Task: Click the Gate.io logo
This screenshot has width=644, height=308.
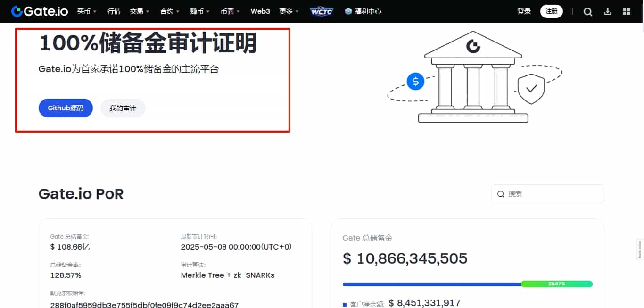Action: click(x=39, y=11)
